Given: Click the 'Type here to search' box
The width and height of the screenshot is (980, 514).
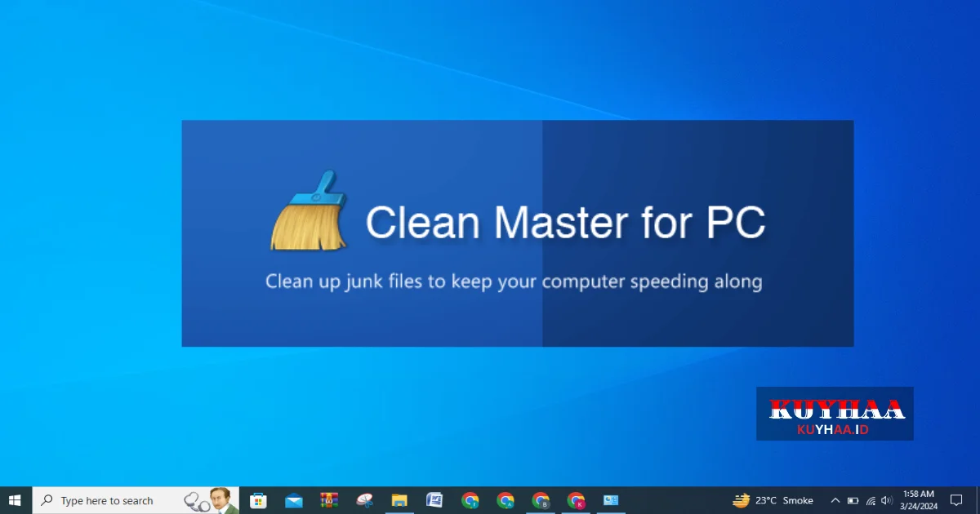Looking at the screenshot, I should 136,500.
